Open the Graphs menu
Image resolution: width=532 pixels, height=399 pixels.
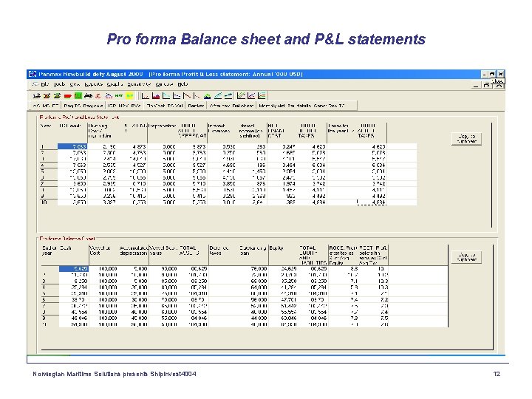point(115,84)
